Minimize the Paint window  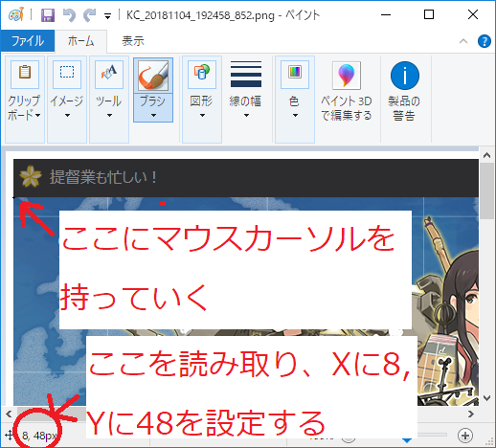point(386,14)
